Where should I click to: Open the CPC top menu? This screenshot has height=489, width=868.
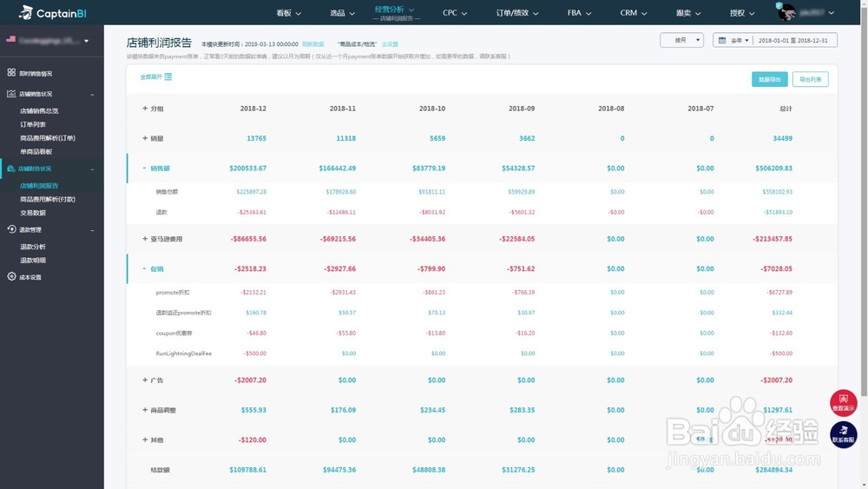[x=455, y=13]
